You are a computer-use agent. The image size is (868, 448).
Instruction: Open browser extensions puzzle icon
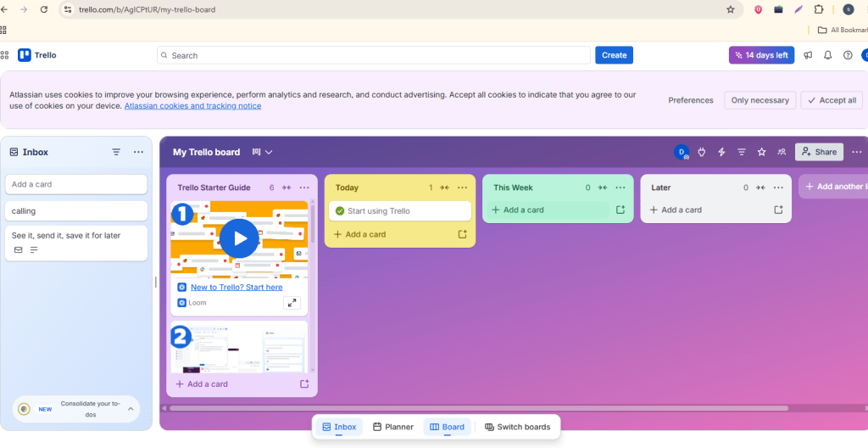tap(819, 9)
